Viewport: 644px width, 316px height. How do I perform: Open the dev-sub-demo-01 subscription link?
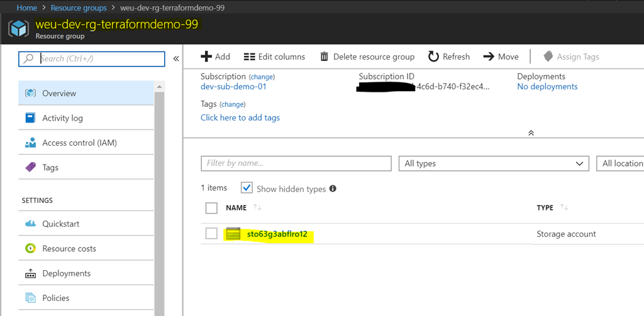click(233, 87)
